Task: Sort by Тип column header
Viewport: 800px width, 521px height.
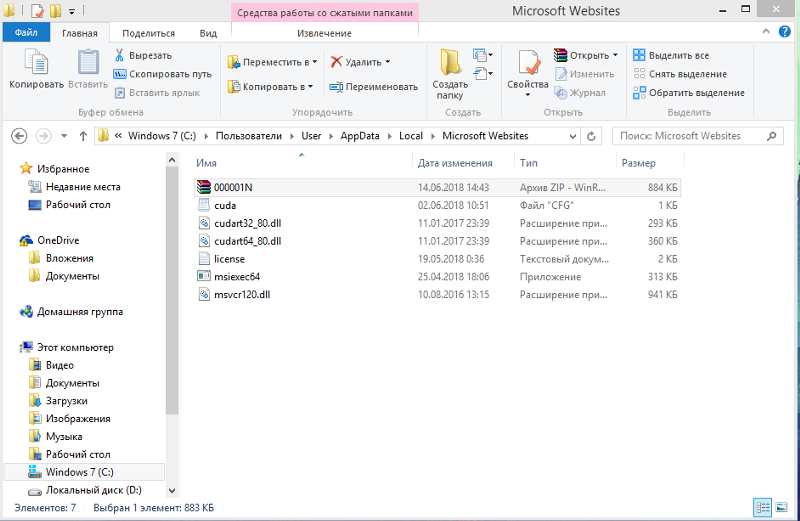Action: pyautogui.click(x=565, y=163)
